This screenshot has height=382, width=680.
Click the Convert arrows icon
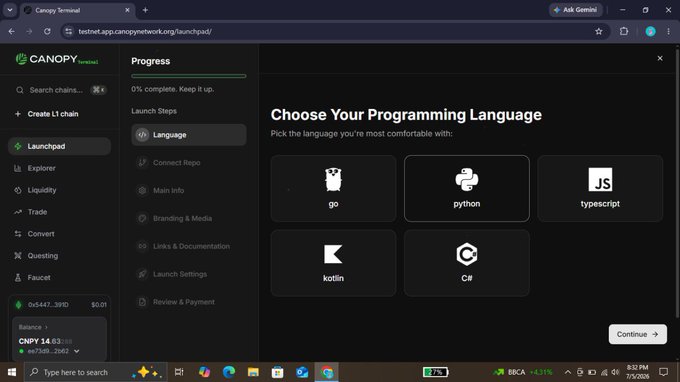[x=18, y=234]
